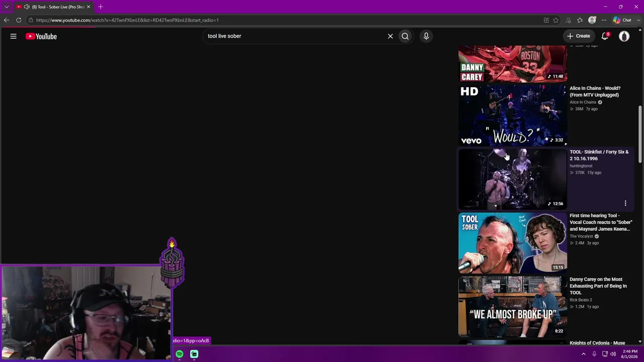Viewport: 644px width, 362px height.
Task: Play the Vocal Coach reacts thumbnail
Action: point(513,243)
